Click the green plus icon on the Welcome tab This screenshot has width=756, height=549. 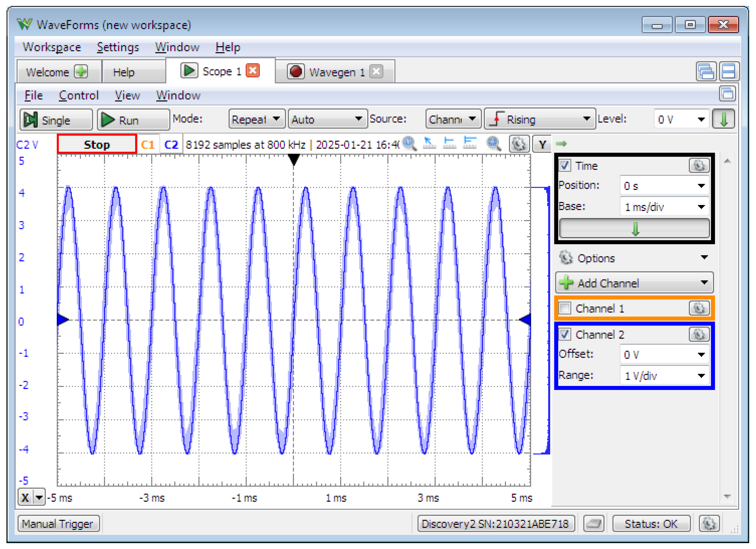(x=81, y=71)
